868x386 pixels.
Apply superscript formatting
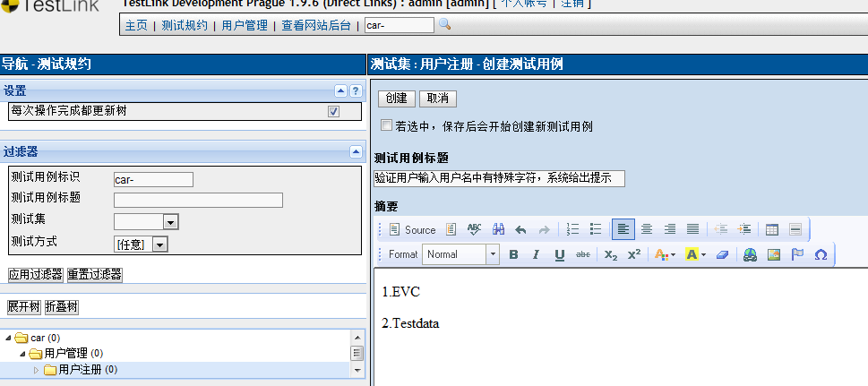[x=634, y=254]
